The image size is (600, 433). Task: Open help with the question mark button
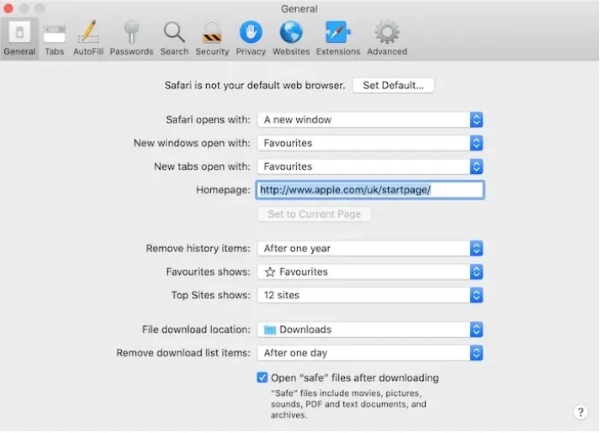click(x=580, y=412)
